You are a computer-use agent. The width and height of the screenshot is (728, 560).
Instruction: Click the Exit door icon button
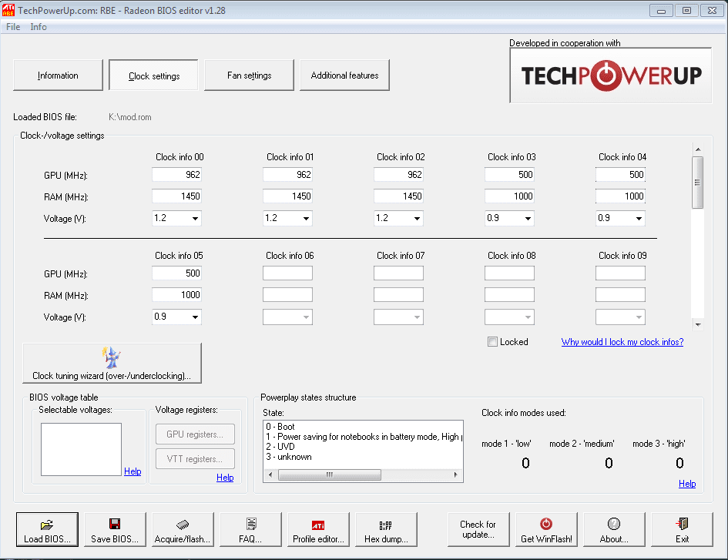[682, 529]
